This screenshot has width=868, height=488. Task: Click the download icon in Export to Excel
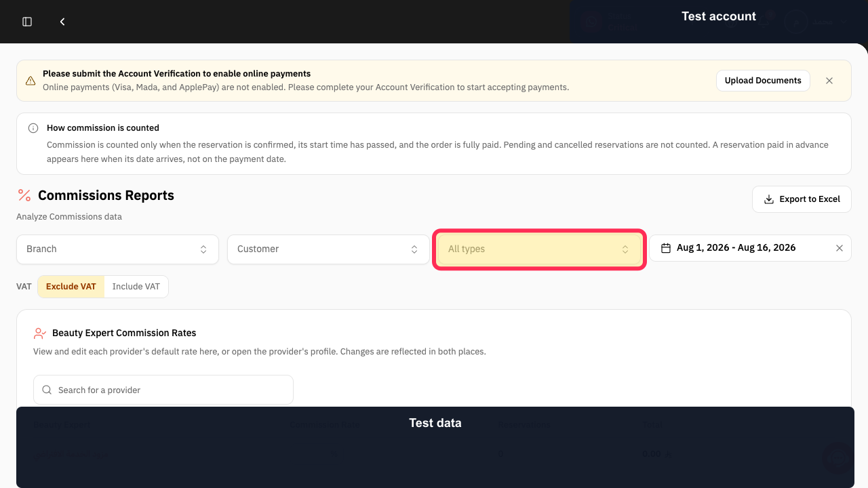pos(769,199)
